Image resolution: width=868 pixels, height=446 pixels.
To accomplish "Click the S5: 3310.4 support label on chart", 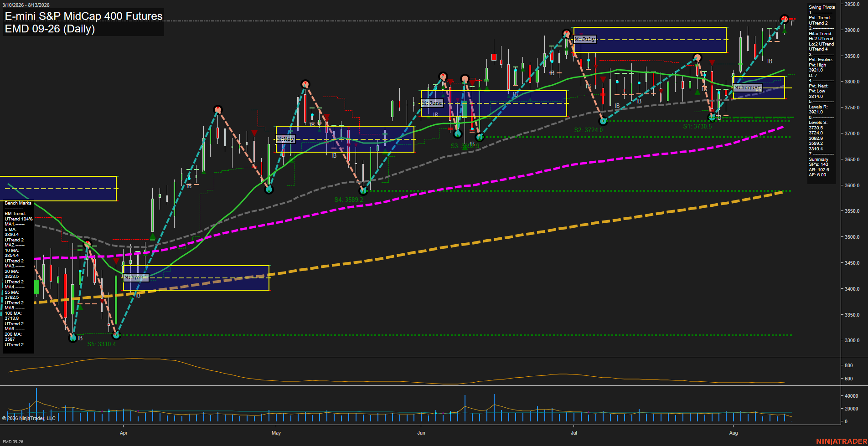I will 102,344.
